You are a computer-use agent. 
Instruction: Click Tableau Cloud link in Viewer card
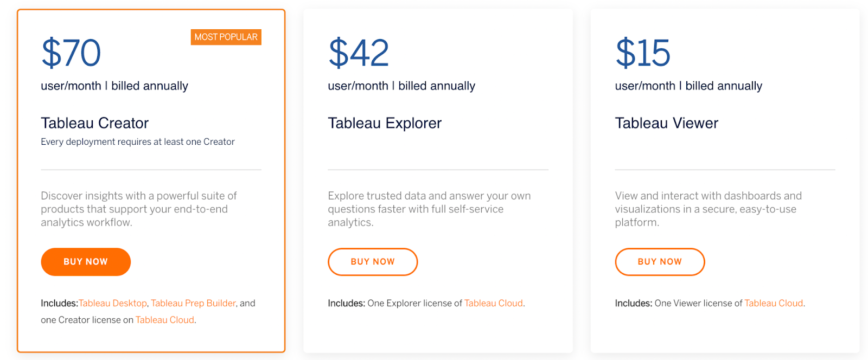[774, 304]
